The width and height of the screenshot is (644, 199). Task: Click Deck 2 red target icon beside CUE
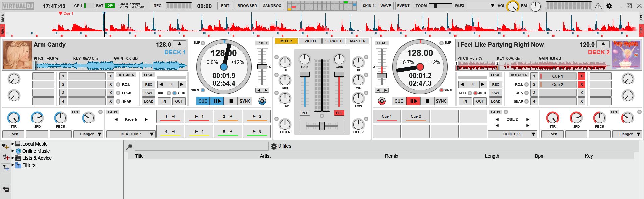[x=382, y=101]
